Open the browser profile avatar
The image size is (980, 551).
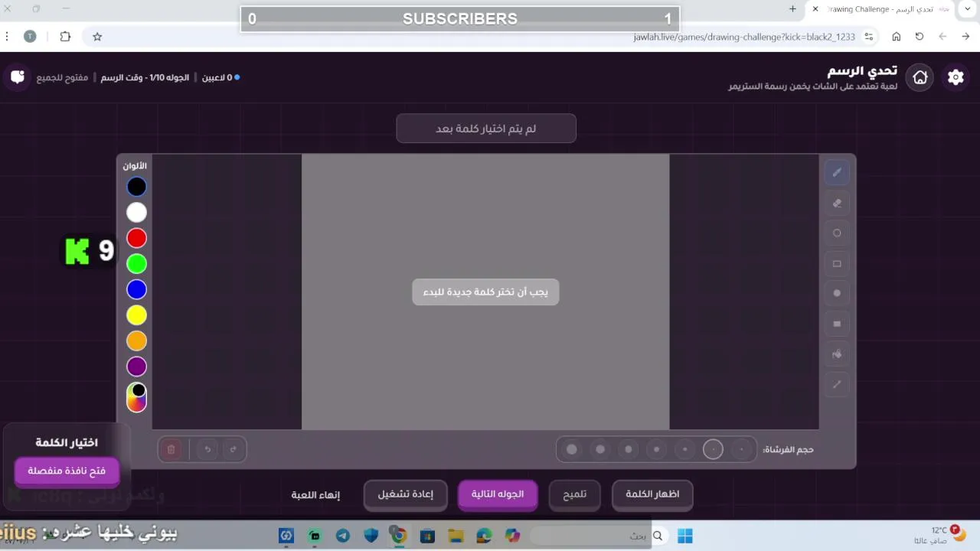point(30,36)
